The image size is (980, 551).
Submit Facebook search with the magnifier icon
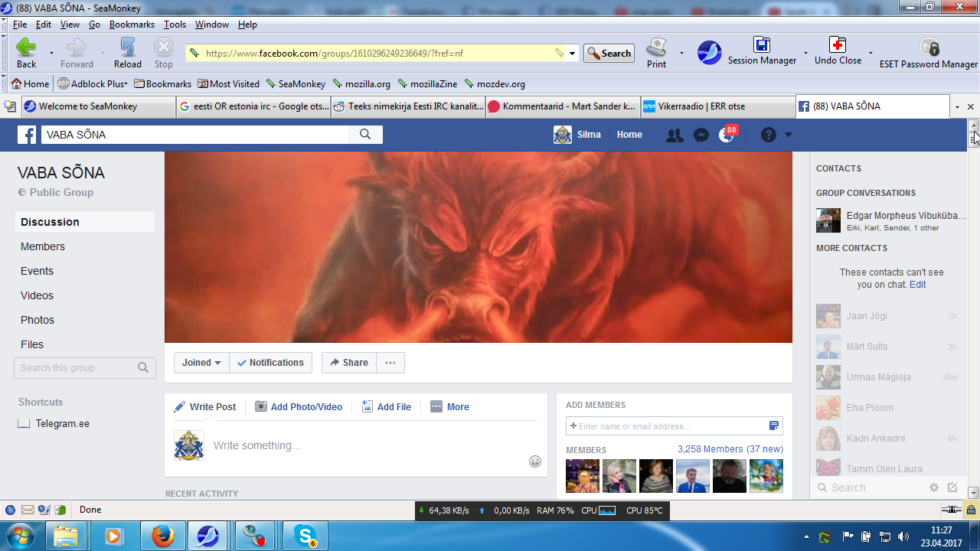tap(365, 135)
